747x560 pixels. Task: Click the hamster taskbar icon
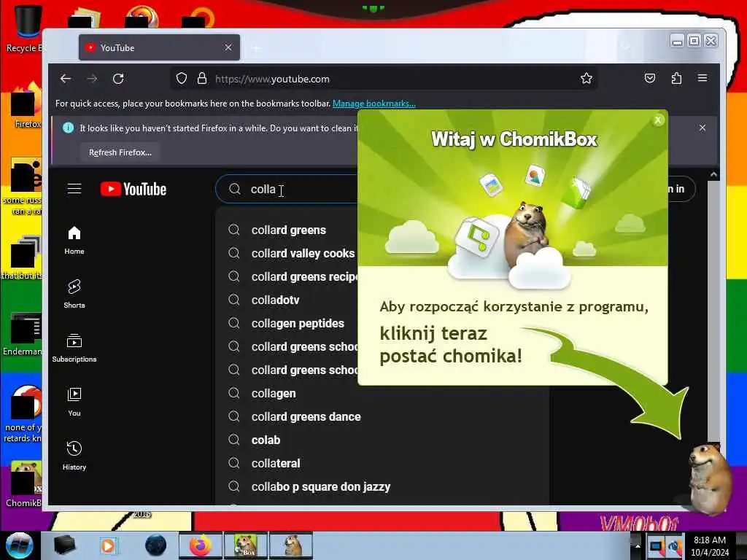[x=291, y=545]
